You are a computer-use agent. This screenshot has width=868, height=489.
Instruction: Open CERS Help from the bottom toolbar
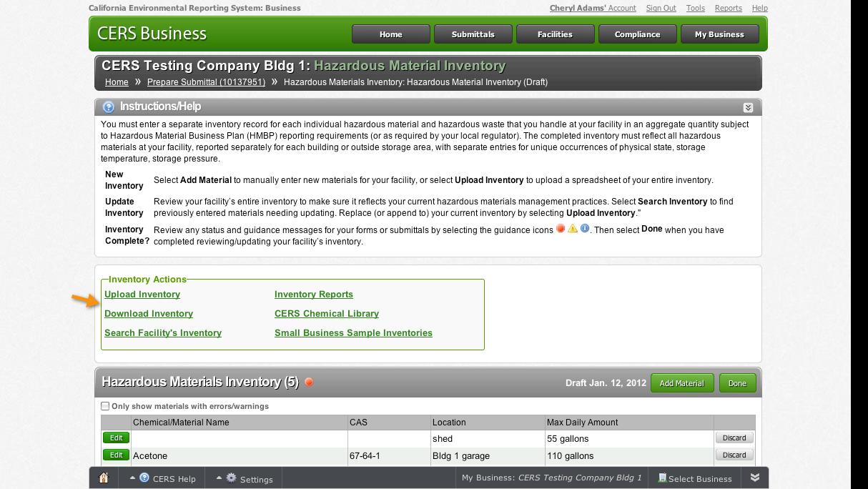coord(167,479)
